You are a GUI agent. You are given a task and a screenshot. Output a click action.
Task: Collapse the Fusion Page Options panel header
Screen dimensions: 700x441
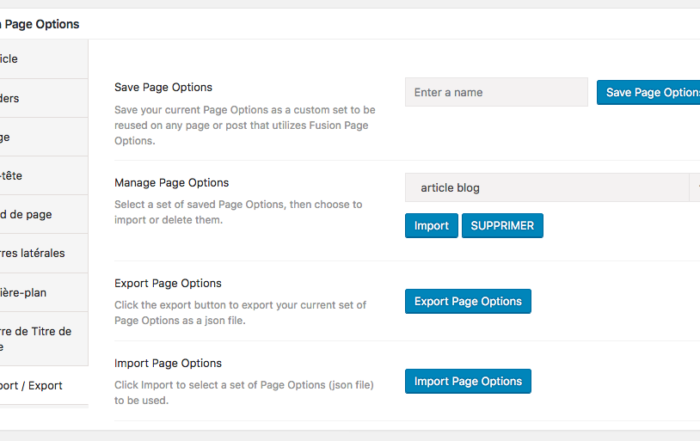coord(40,24)
